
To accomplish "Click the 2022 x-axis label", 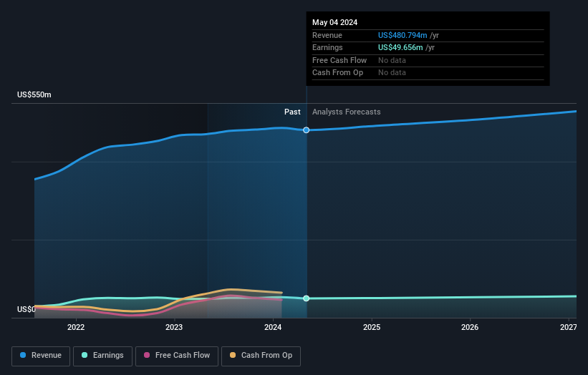I will click(76, 327).
